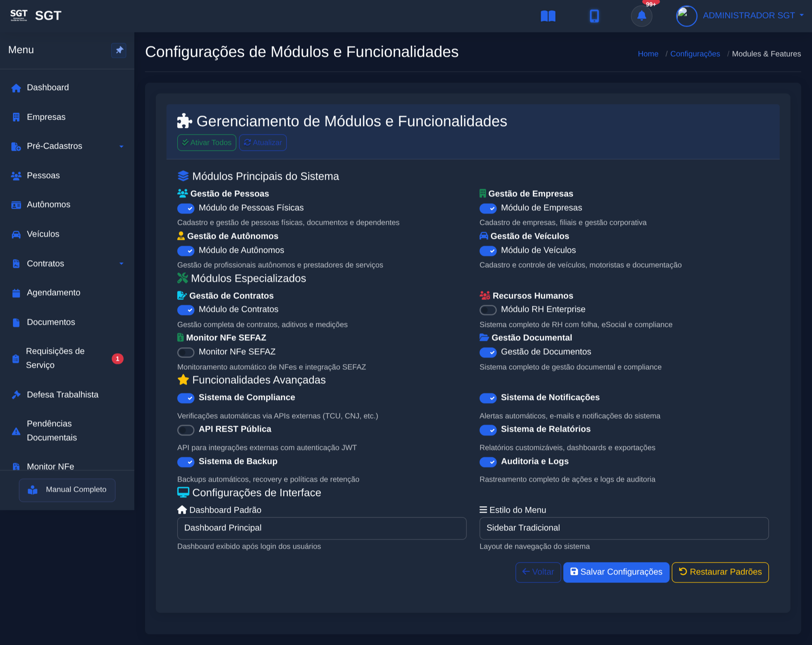Go to Requisições de Serviço menu item
The width and height of the screenshot is (812, 645).
[x=67, y=358]
